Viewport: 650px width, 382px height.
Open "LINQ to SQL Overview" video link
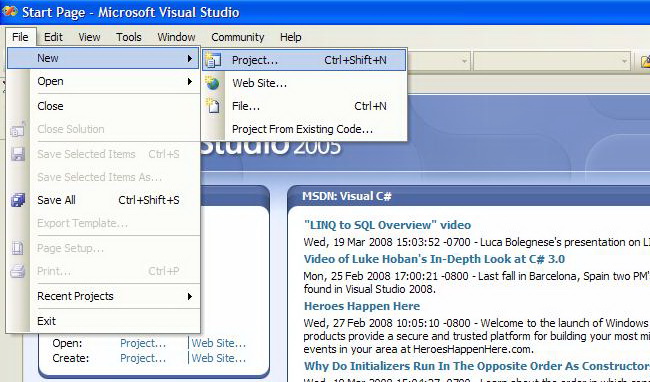[387, 225]
